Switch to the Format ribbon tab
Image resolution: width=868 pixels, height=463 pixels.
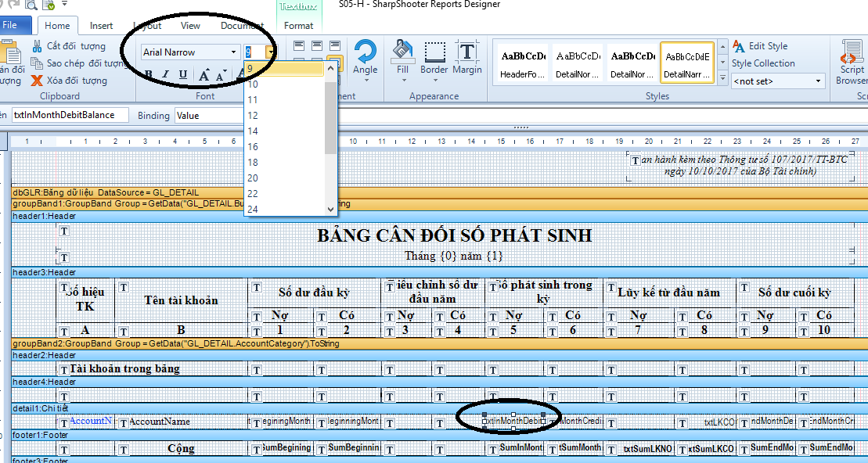298,26
